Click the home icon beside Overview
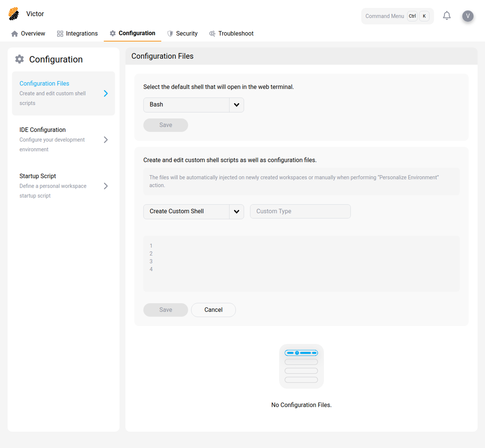 (x=14, y=33)
